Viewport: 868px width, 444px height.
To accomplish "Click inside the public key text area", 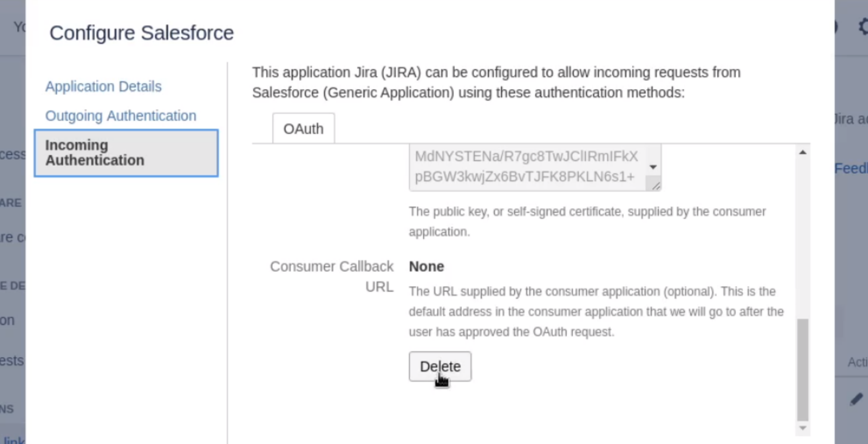I will pos(526,167).
